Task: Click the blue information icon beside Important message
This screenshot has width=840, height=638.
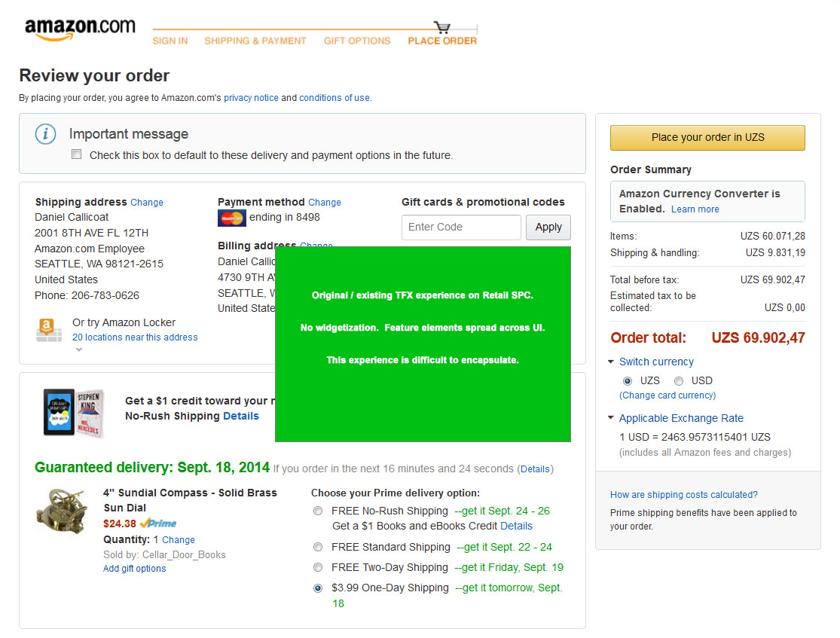Action: tap(45, 134)
